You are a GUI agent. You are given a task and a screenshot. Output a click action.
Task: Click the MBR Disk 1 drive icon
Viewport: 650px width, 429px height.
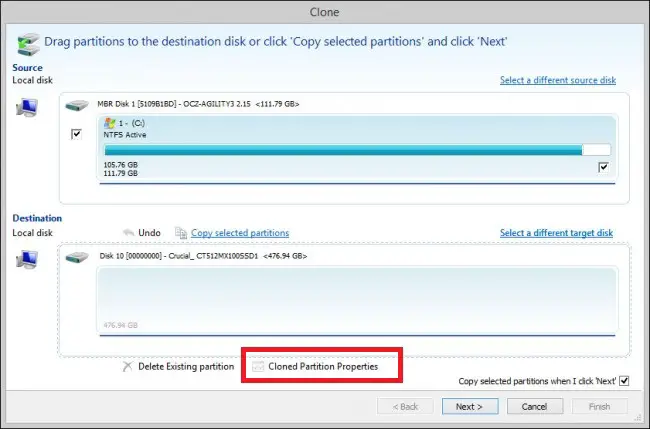(78, 104)
